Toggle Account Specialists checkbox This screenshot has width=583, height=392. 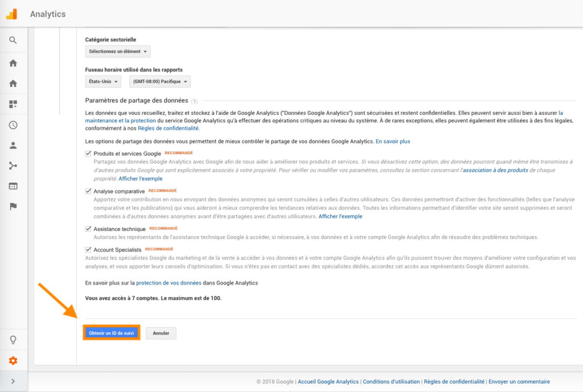[x=88, y=250]
